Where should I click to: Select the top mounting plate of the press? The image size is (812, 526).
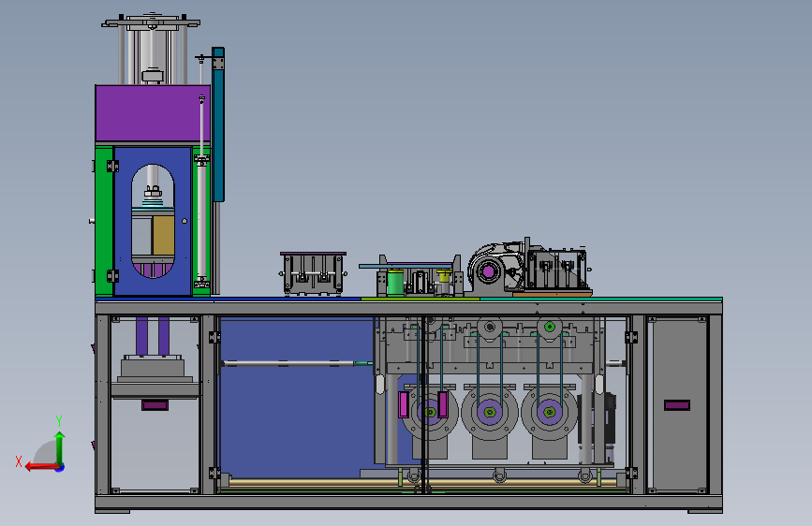pos(151,22)
